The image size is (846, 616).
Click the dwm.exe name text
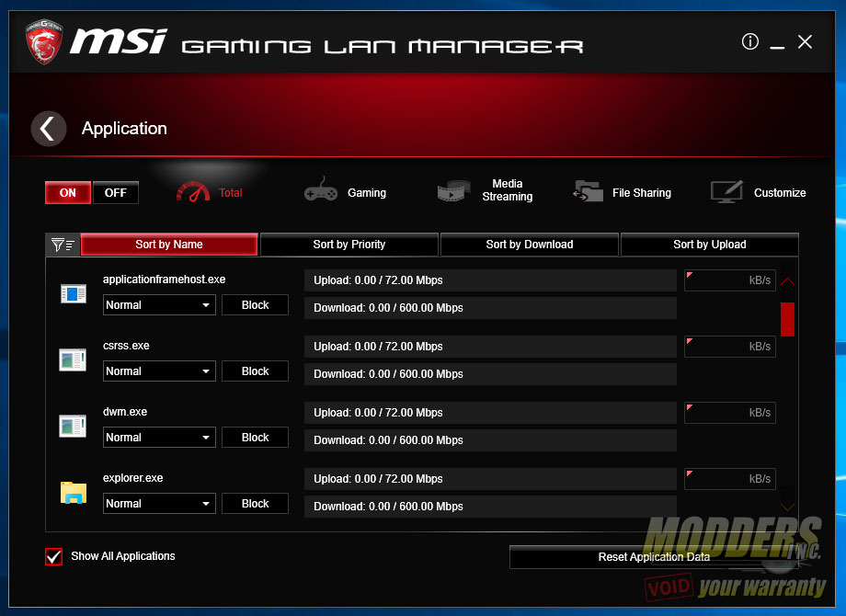(x=125, y=412)
